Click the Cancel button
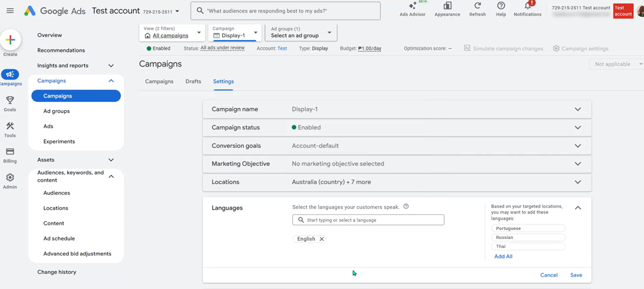 click(x=549, y=275)
